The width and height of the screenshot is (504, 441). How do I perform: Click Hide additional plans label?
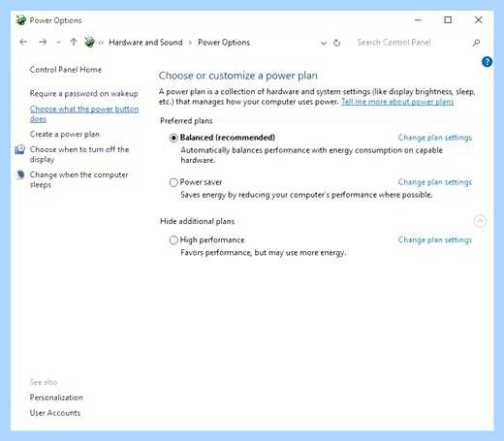tap(197, 221)
